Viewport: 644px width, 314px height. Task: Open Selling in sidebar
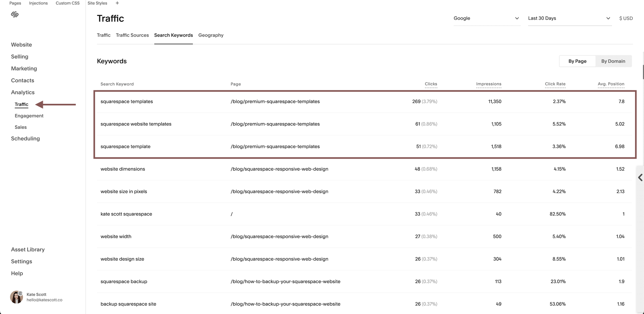(20, 57)
